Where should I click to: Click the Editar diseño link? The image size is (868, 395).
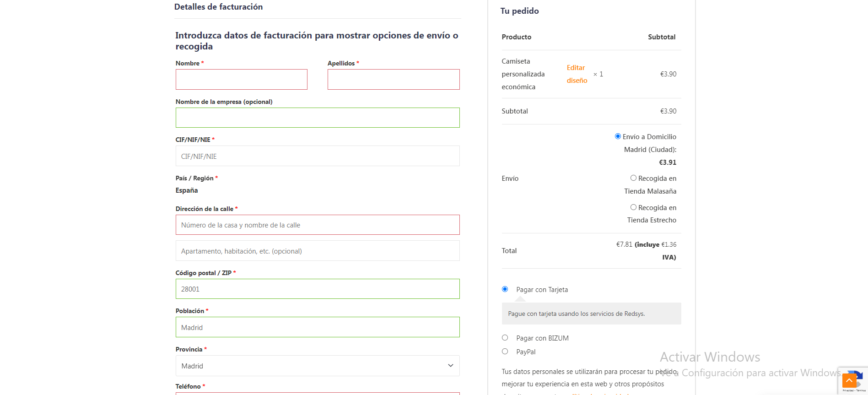coord(577,74)
